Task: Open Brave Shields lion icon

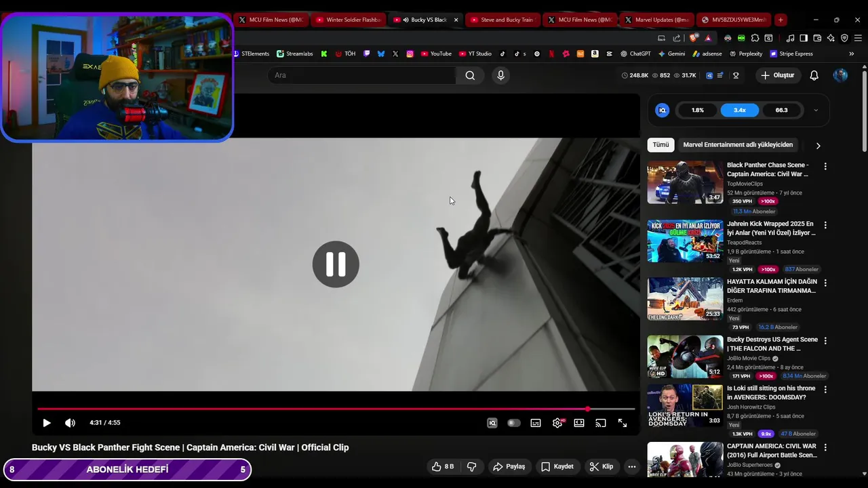Action: (x=693, y=38)
